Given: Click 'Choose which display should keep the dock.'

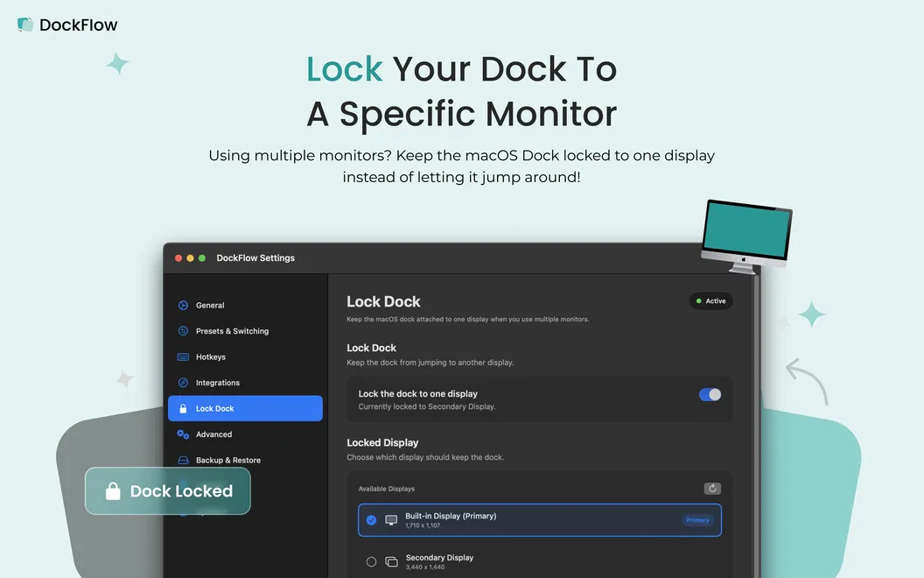Looking at the screenshot, I should click(425, 457).
